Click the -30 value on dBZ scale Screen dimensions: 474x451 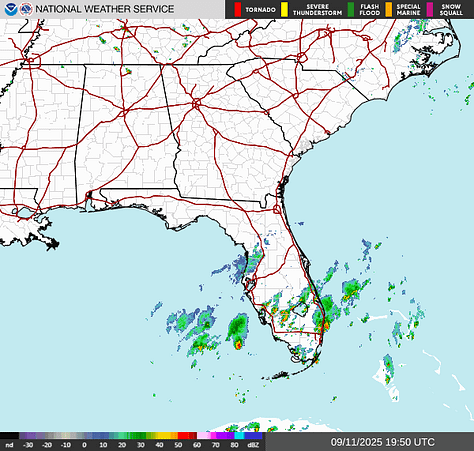28,445
